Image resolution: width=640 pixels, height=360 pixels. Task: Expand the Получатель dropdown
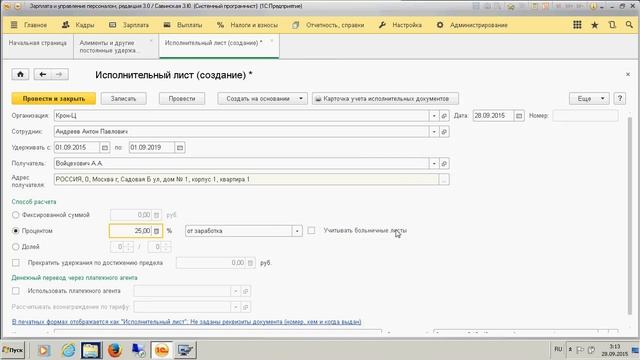(x=434, y=163)
